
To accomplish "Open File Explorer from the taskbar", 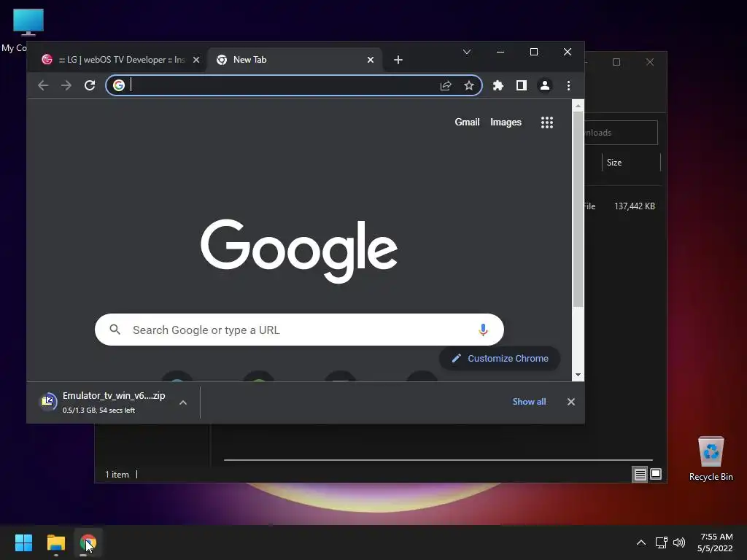I will tap(55, 542).
